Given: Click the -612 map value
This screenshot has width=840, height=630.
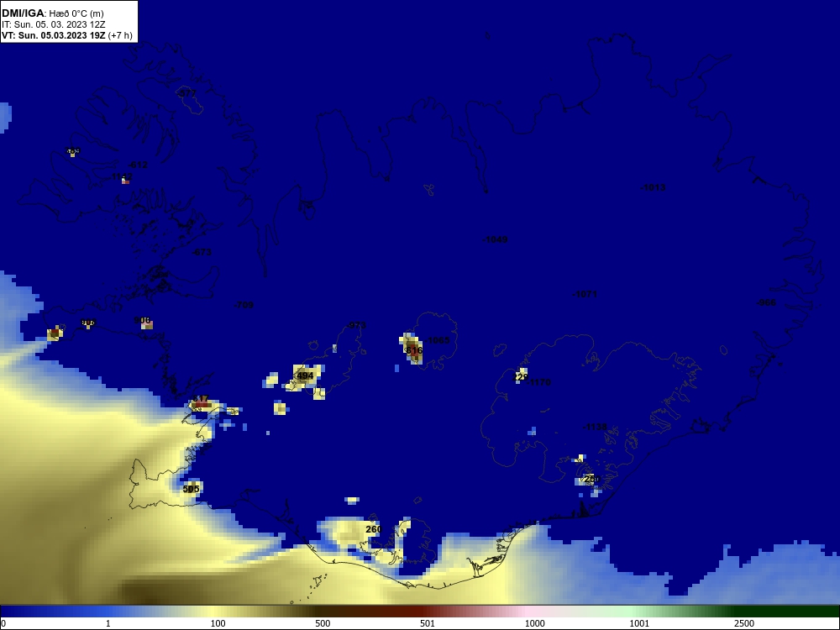Looking at the screenshot, I should coord(138,165).
